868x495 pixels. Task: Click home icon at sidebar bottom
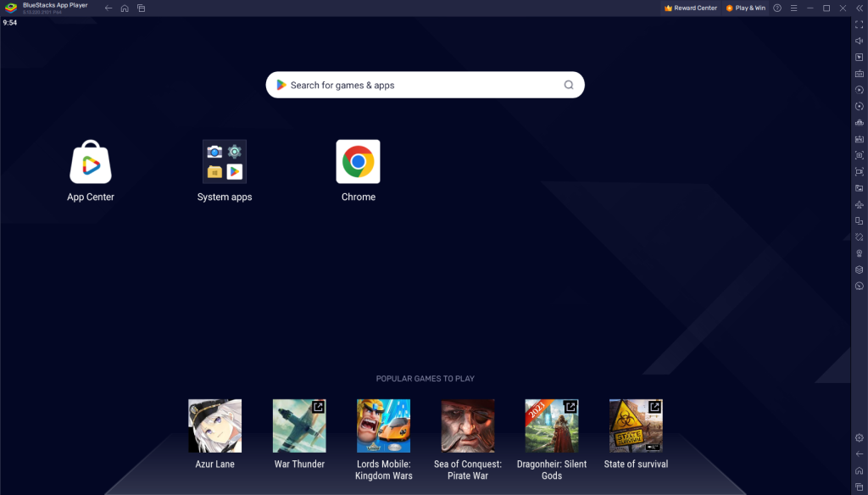point(860,470)
